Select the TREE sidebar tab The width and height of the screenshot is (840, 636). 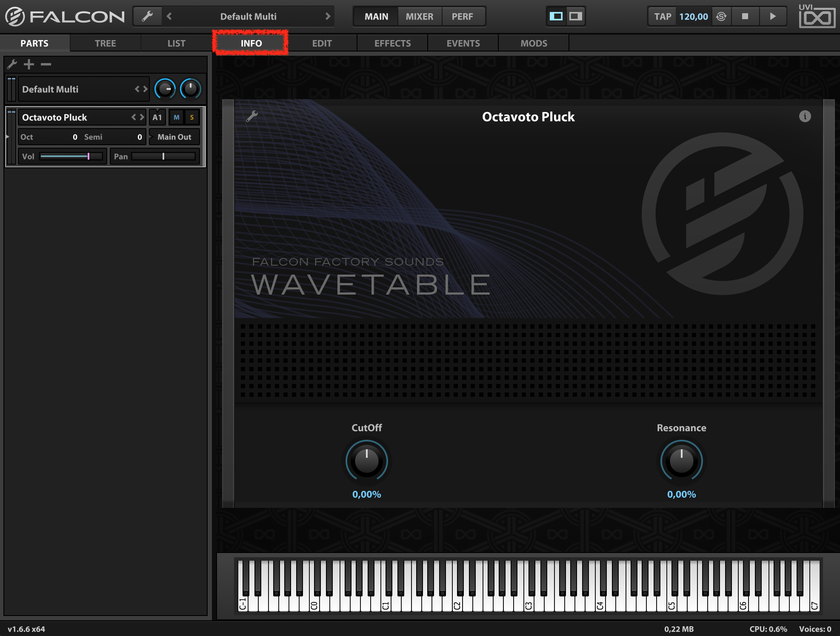tap(106, 43)
